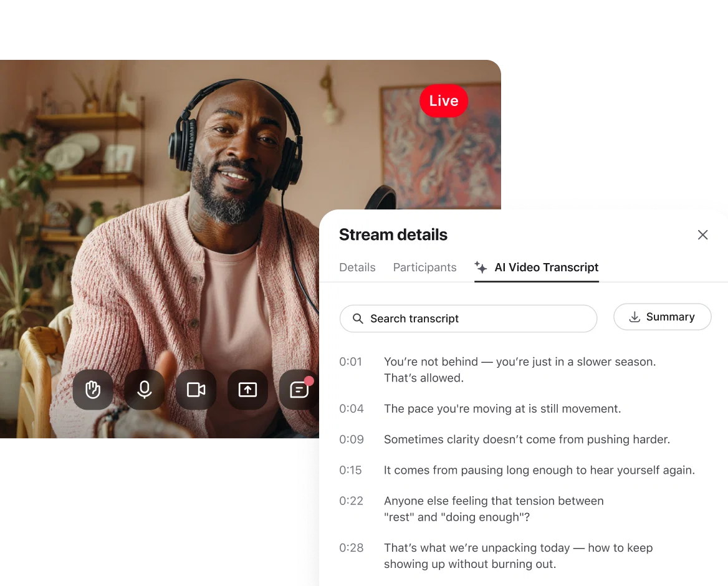This screenshot has height=586, width=728.
Task: Click the magnifier icon in transcript search
Action: [358, 319]
